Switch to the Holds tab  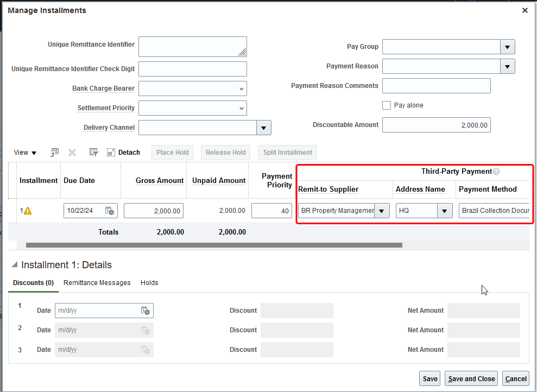tap(149, 283)
